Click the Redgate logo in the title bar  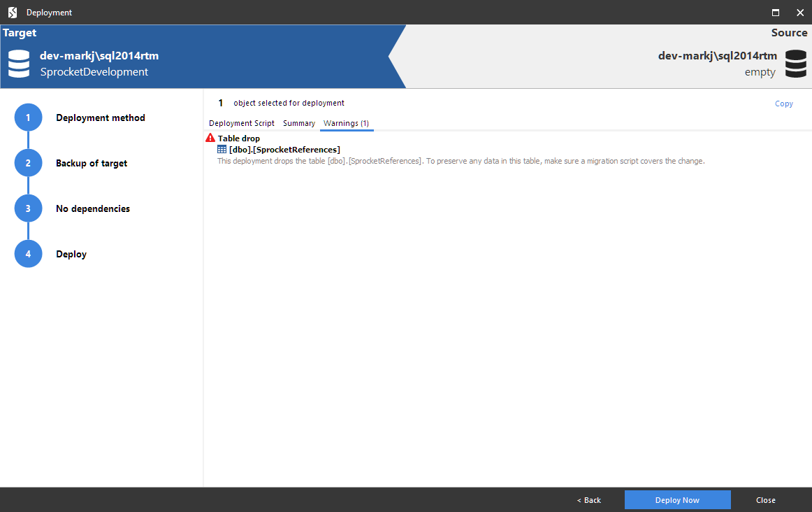tap(11, 12)
